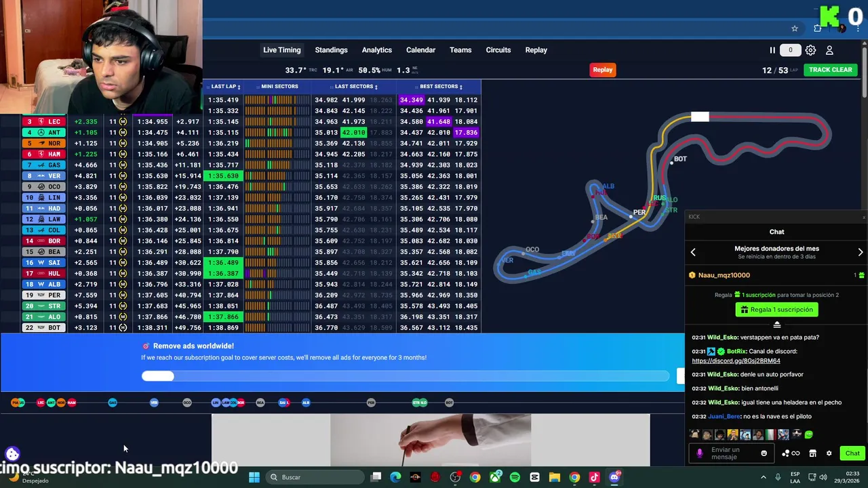Screen dimensions: 868x488
Task: Show next top donors with right arrow
Action: (x=861, y=252)
